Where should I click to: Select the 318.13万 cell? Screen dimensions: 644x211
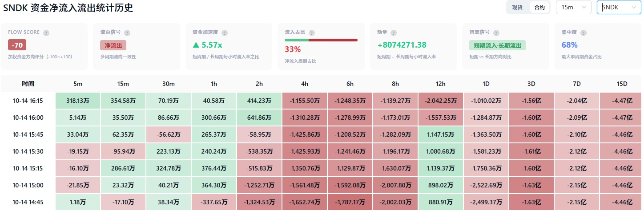78,101
